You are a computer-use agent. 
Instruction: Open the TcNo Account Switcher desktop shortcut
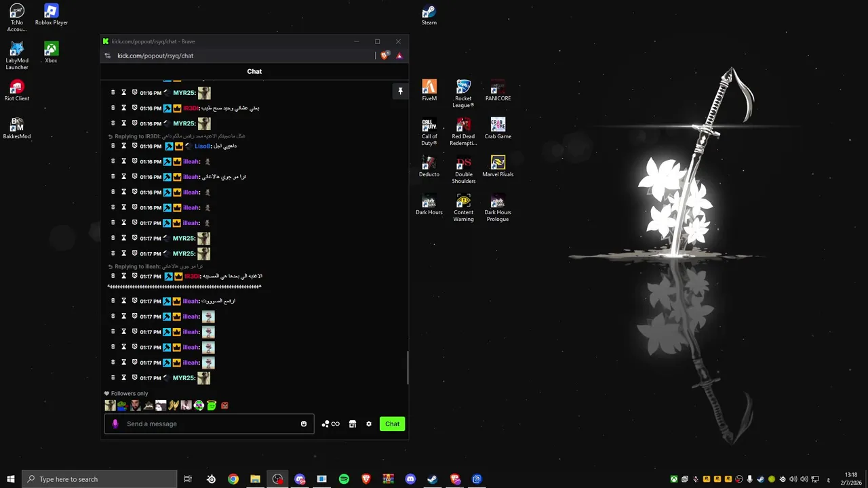[x=17, y=18]
